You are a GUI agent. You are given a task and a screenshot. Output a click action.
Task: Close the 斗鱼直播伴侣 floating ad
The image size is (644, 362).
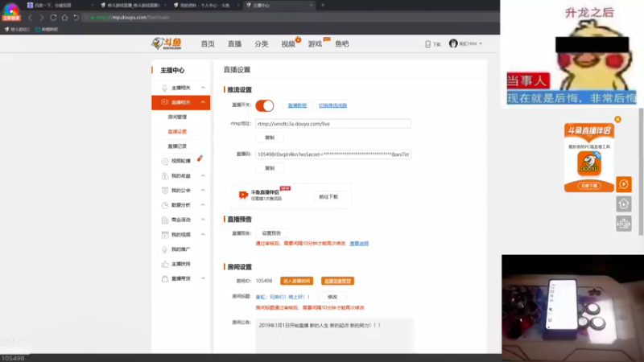point(617,119)
